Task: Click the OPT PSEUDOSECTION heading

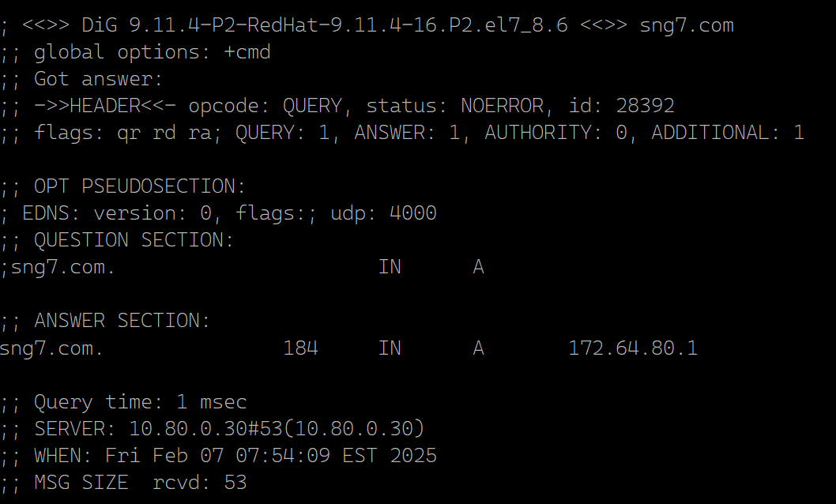Action: tap(140, 186)
